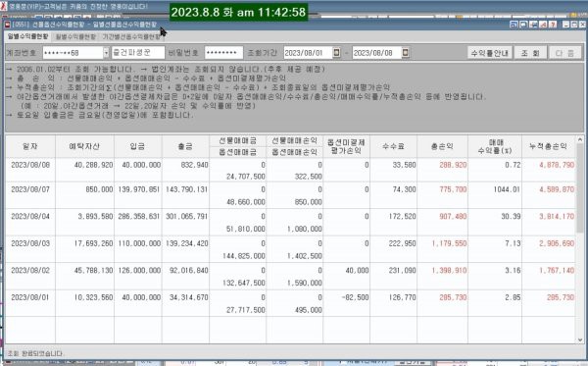Click the help question mark icon
This screenshot has height=366, width=588.
[553, 25]
